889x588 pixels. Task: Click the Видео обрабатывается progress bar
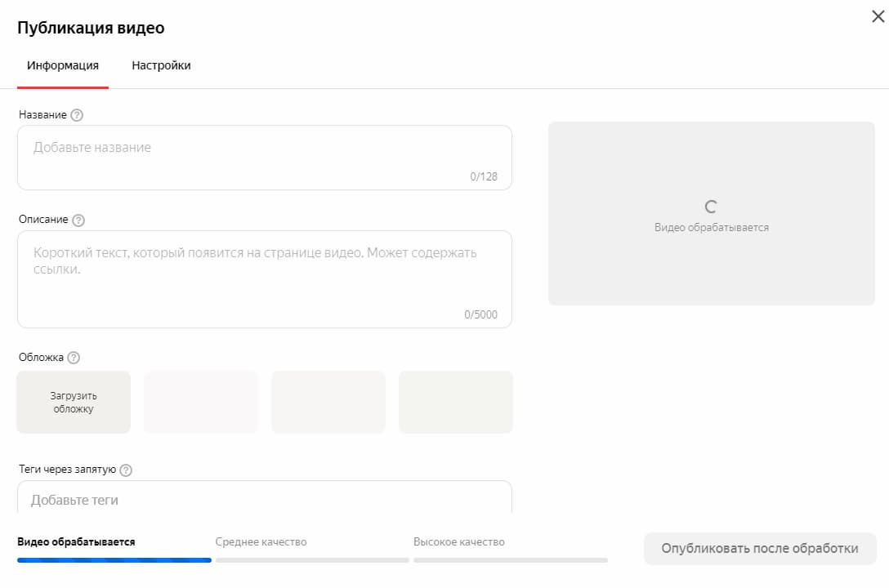114,560
